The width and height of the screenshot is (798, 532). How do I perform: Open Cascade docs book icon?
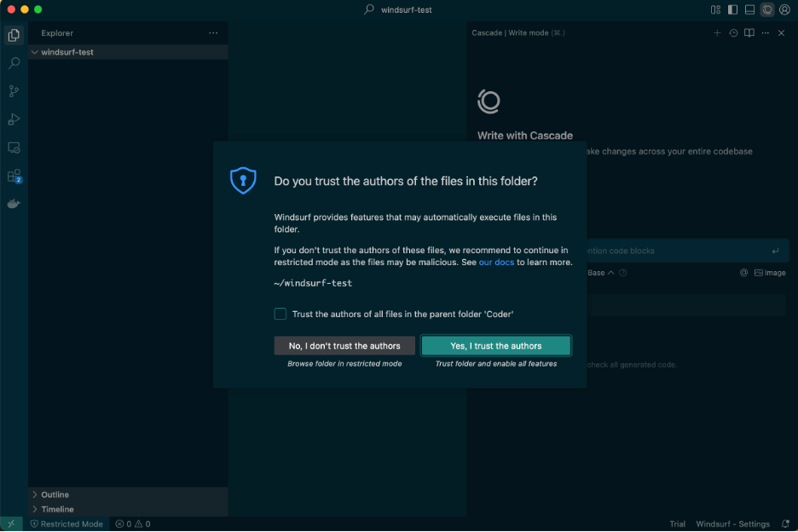749,33
